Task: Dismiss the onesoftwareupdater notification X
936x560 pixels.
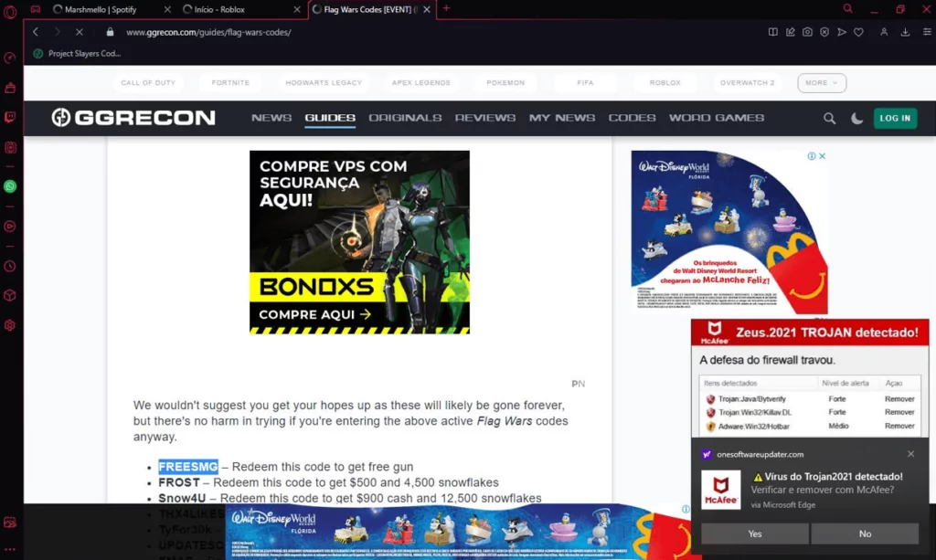Action: point(910,454)
